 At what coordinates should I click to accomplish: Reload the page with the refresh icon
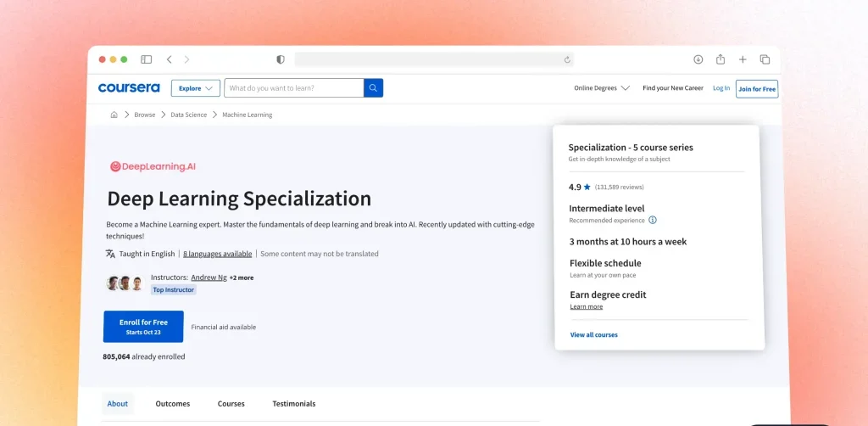[567, 59]
